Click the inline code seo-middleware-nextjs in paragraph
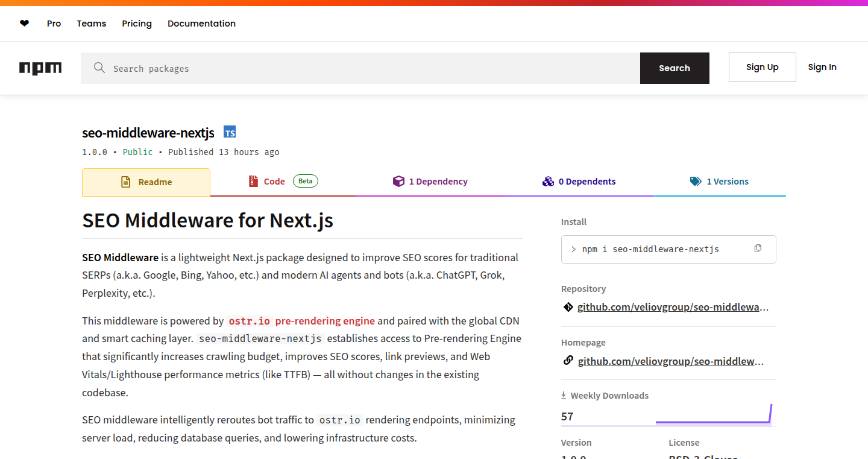This screenshot has height=459, width=868. [x=260, y=338]
